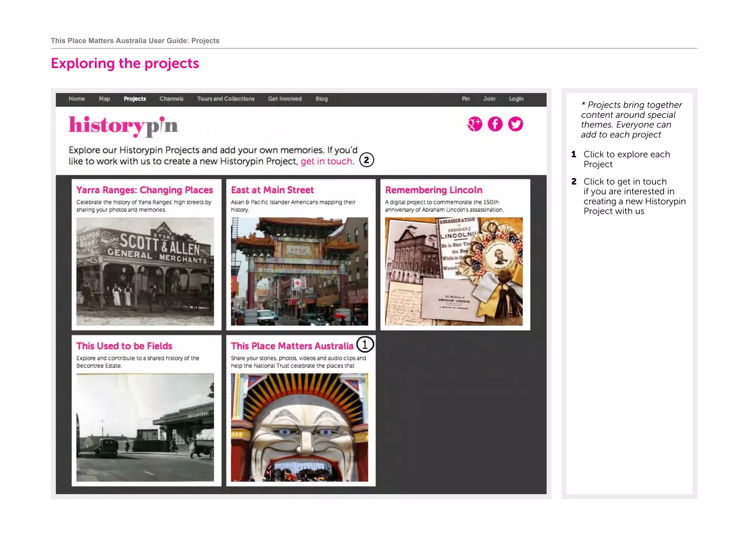Open Remembering Lincoln project title
756x535 pixels.
point(434,190)
